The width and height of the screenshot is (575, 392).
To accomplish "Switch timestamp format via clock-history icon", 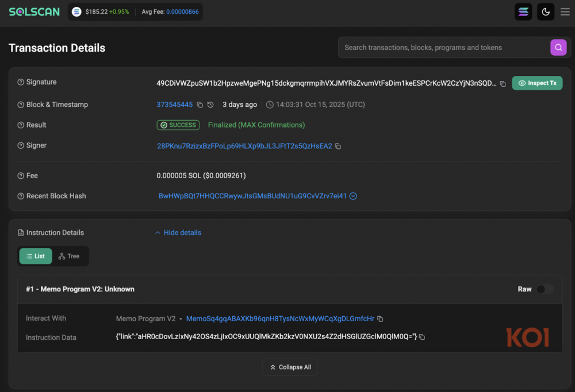I will click(x=210, y=105).
